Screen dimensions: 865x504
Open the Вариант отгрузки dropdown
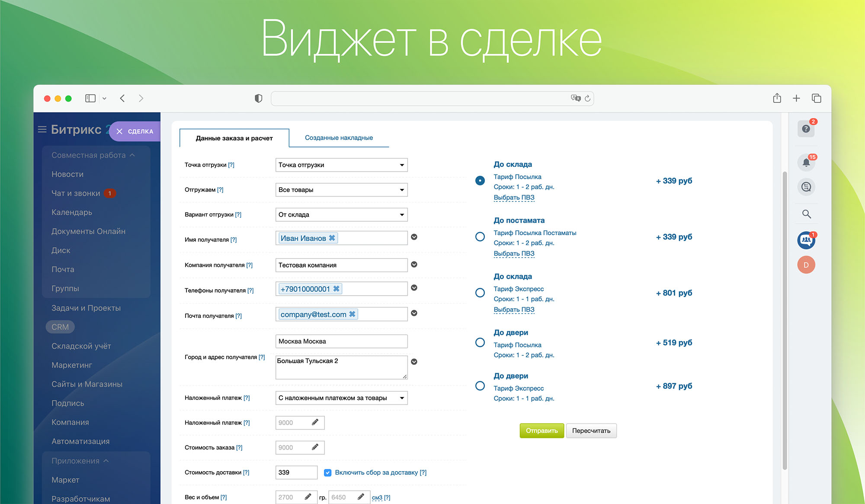coord(341,215)
